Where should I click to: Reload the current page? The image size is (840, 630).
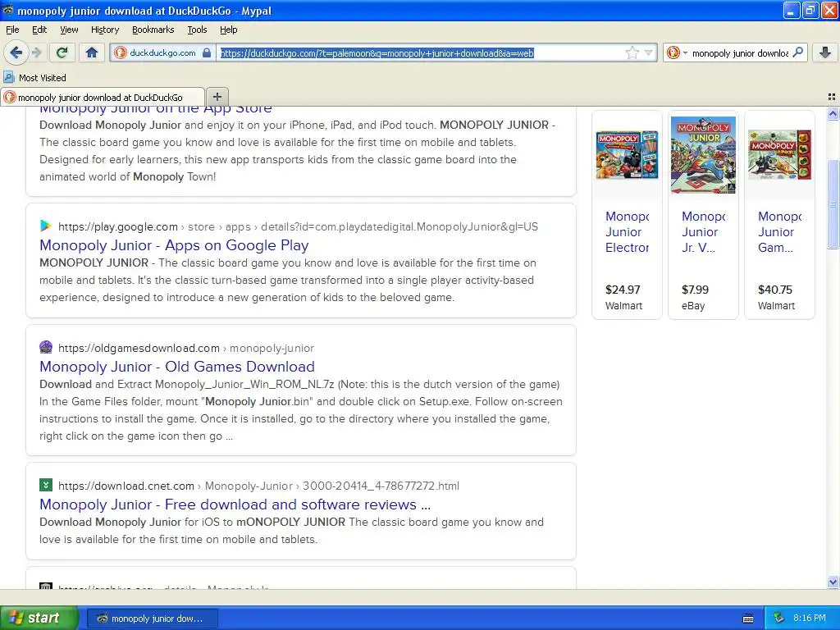click(x=62, y=52)
